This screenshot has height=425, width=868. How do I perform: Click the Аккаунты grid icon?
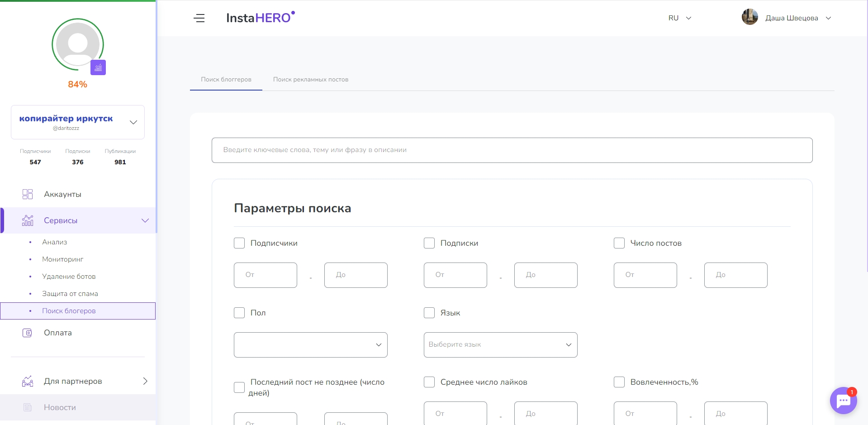(x=28, y=194)
